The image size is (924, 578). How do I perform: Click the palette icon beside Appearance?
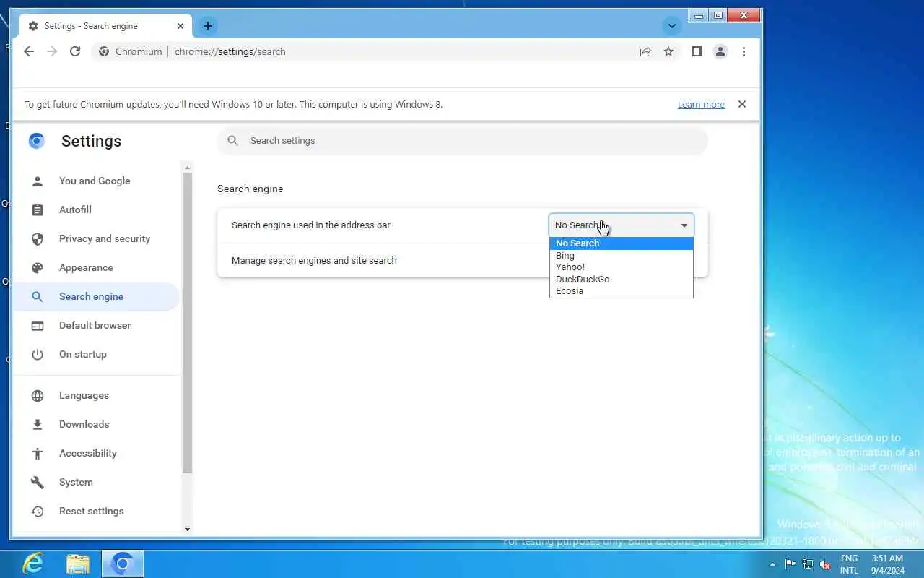tap(38, 267)
